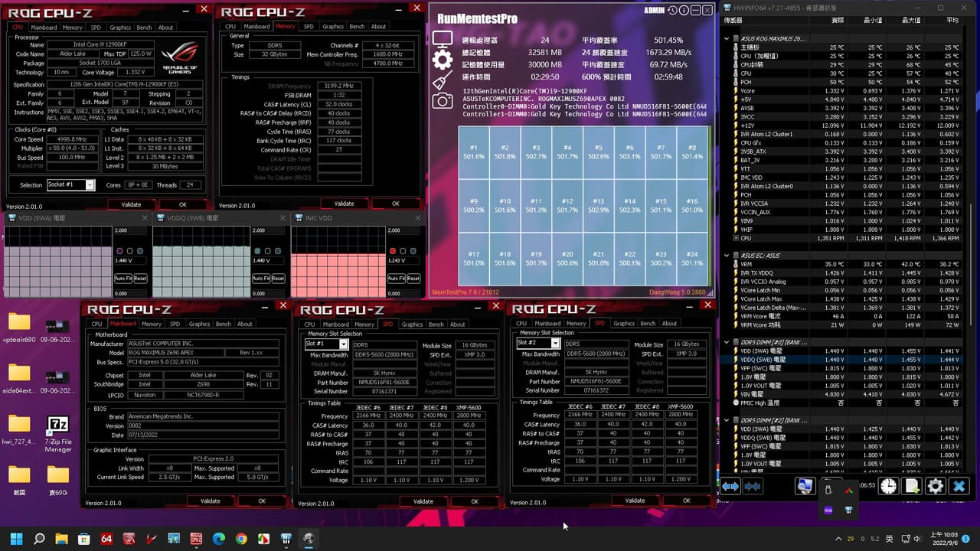980x551 pixels.
Task: Click Validate in Mainboard window
Action: click(x=211, y=500)
